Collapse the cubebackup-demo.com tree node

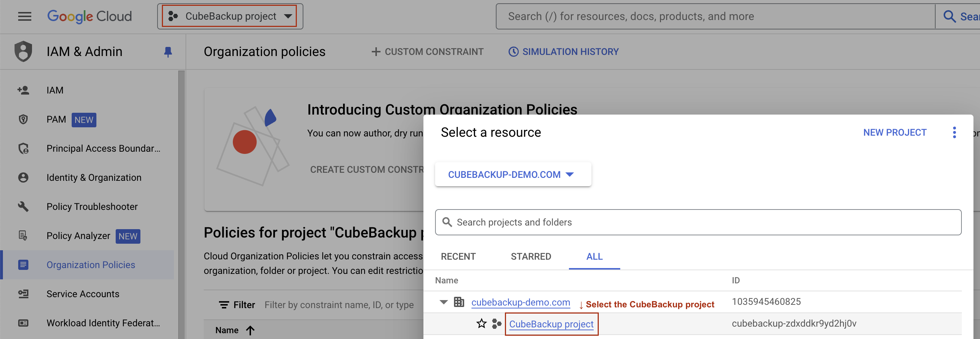pyautogui.click(x=443, y=302)
